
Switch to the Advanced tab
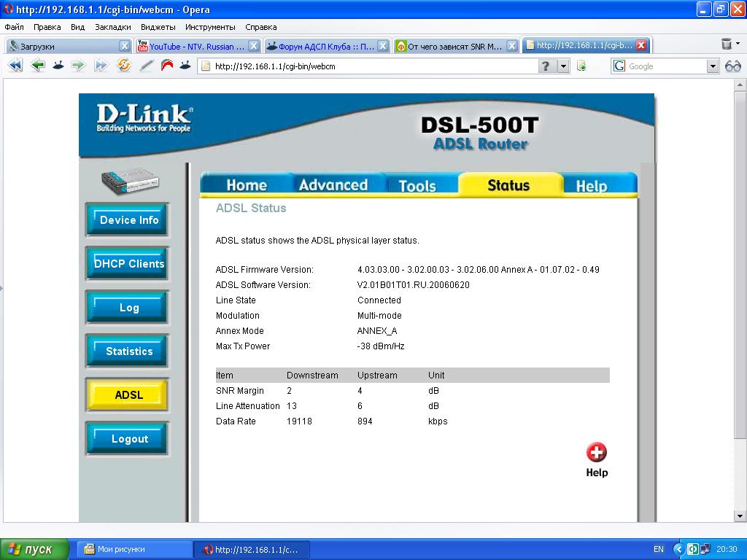[x=333, y=185]
